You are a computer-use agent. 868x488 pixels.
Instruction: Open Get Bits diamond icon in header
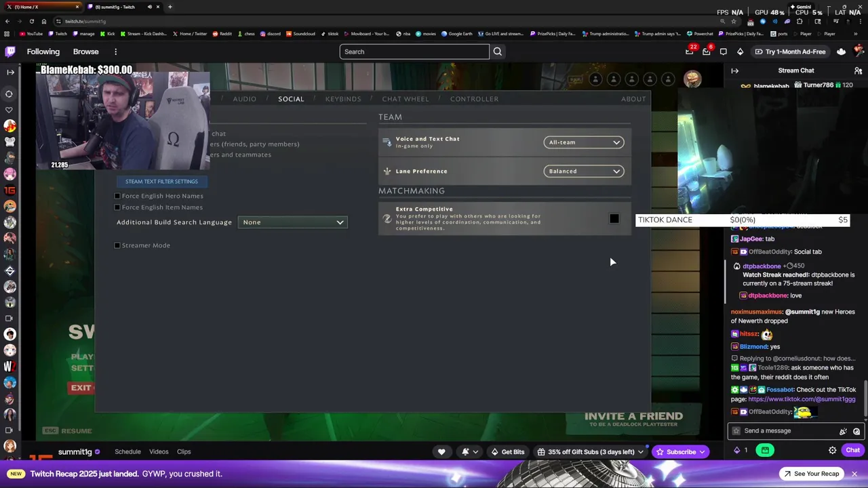click(x=740, y=52)
